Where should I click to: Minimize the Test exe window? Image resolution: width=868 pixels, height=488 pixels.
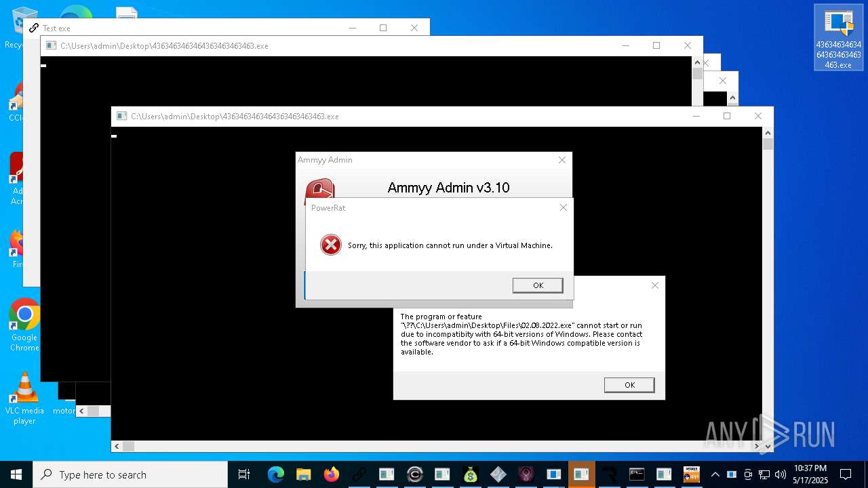[x=353, y=28]
